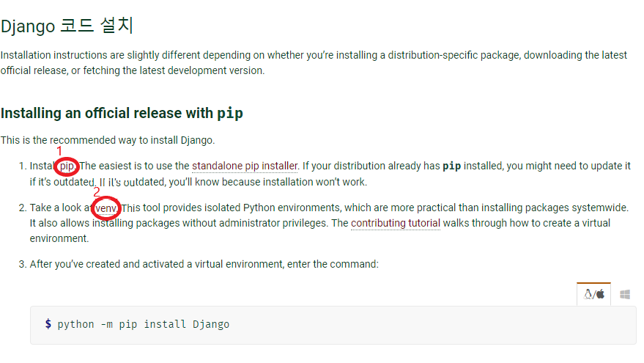
Task: Click the 'After you've created and activated' step text
Action: click(204, 264)
